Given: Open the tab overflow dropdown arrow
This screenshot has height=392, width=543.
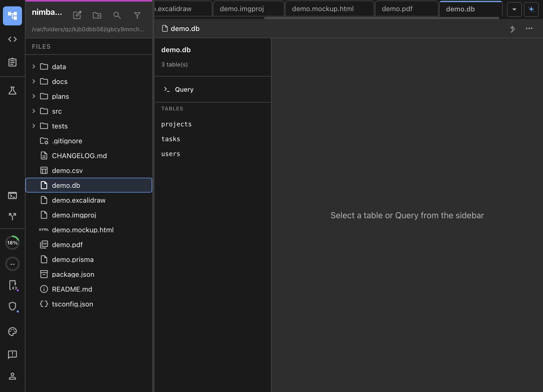Looking at the screenshot, I should click(x=514, y=10).
